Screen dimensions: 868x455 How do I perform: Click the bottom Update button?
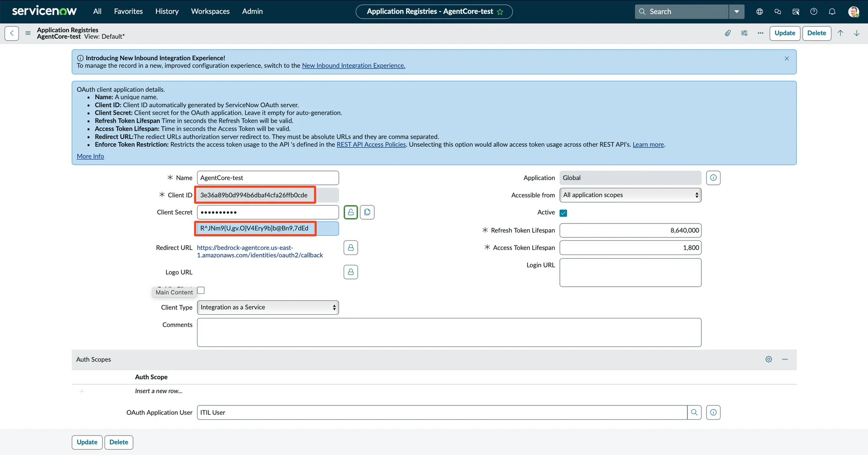[x=87, y=442]
